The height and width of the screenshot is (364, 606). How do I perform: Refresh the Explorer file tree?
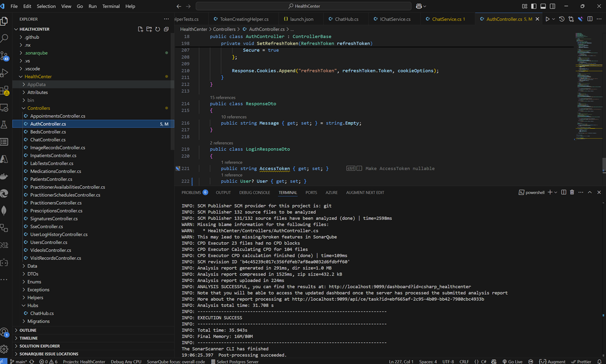(x=158, y=29)
